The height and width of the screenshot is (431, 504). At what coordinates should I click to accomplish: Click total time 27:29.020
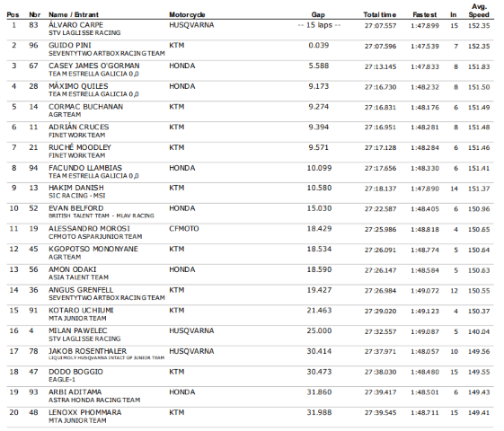380,312
